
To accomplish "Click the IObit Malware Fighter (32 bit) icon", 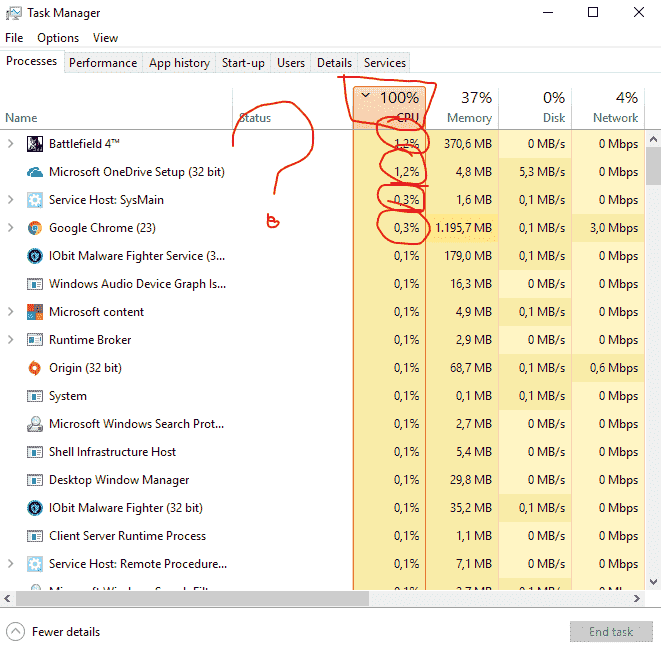I will click(x=35, y=508).
